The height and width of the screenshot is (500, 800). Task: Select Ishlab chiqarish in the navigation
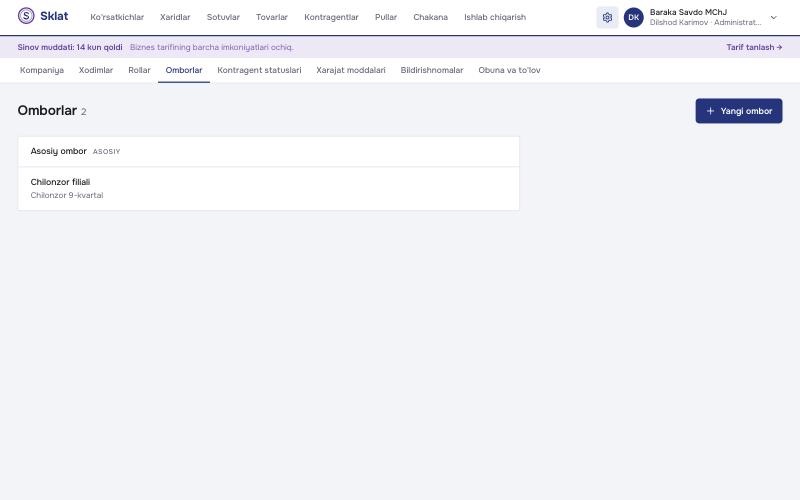coord(495,17)
